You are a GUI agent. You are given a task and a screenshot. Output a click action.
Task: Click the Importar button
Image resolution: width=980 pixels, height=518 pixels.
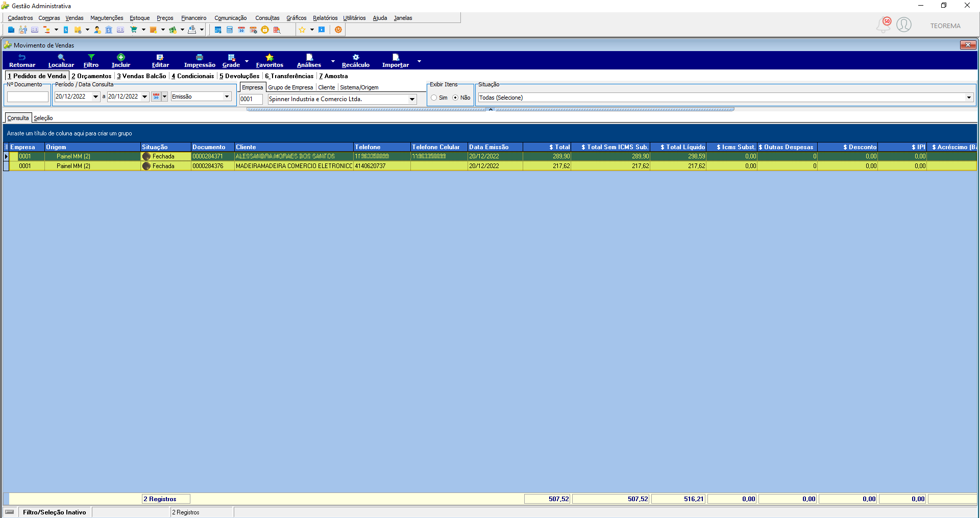(396, 61)
